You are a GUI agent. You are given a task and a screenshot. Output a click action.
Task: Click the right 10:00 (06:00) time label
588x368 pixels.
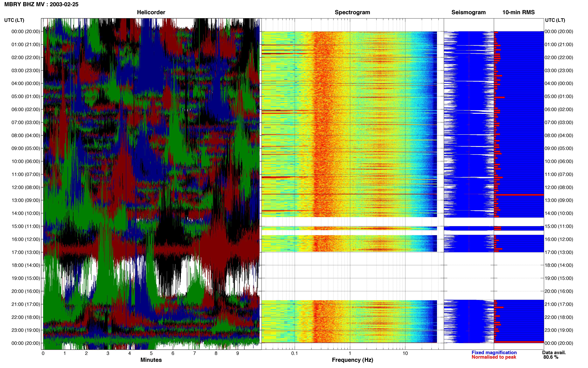point(559,161)
